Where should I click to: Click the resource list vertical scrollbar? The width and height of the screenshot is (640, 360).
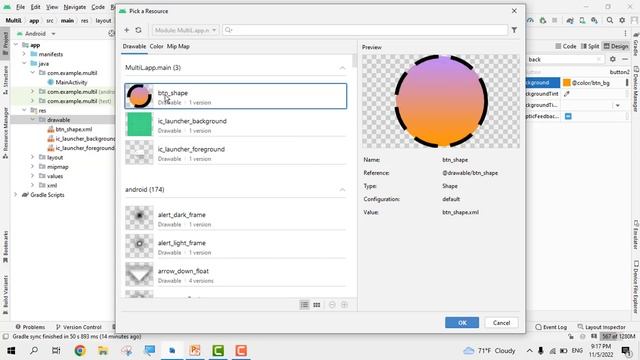point(354,61)
